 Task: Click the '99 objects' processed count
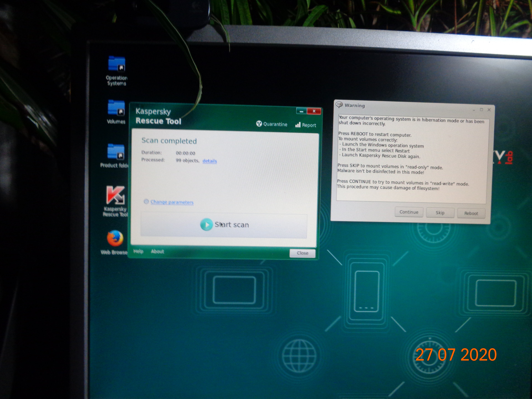pos(187,160)
